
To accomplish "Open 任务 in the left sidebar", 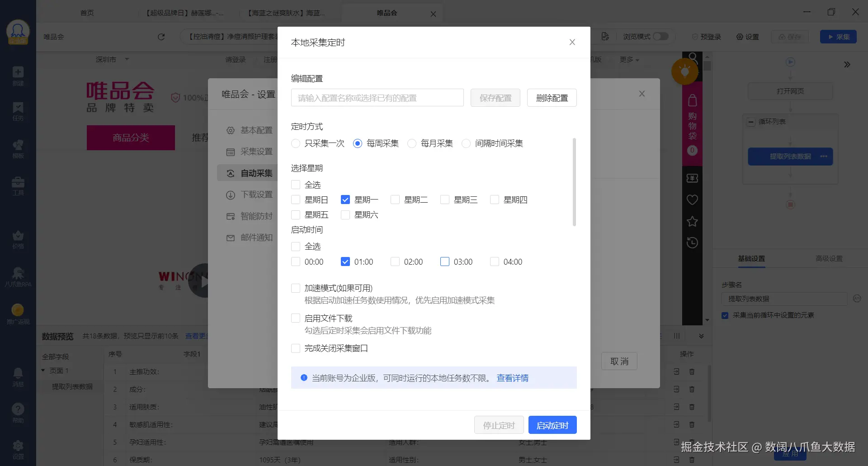I will tap(18, 111).
